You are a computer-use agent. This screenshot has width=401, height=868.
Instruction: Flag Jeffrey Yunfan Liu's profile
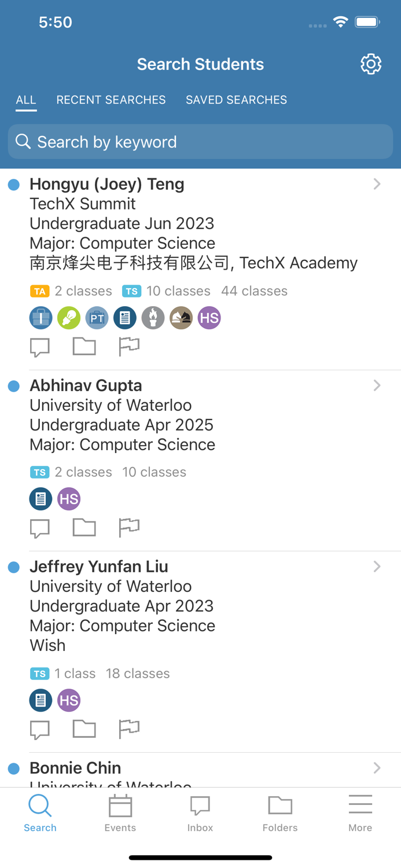coord(128,729)
